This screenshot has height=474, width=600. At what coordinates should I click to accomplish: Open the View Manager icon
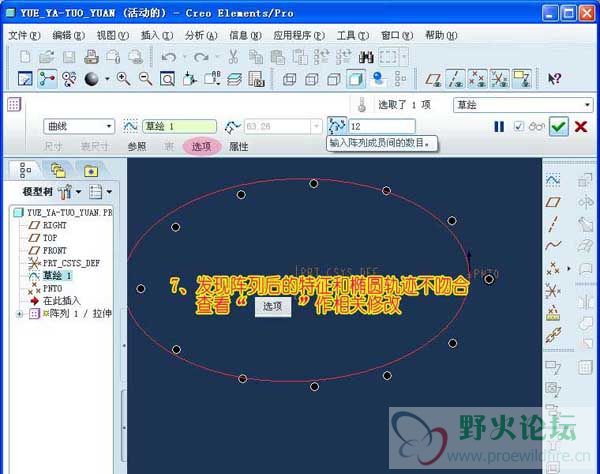(x=256, y=79)
